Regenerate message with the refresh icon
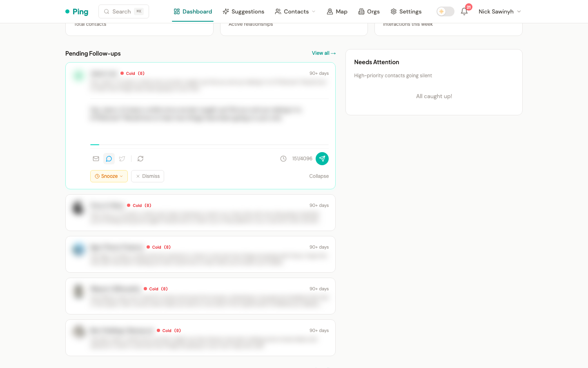588x368 pixels. pyautogui.click(x=140, y=159)
